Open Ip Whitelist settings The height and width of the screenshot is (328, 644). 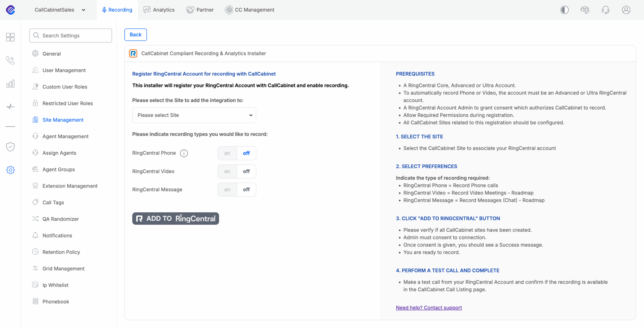pyautogui.click(x=55, y=285)
